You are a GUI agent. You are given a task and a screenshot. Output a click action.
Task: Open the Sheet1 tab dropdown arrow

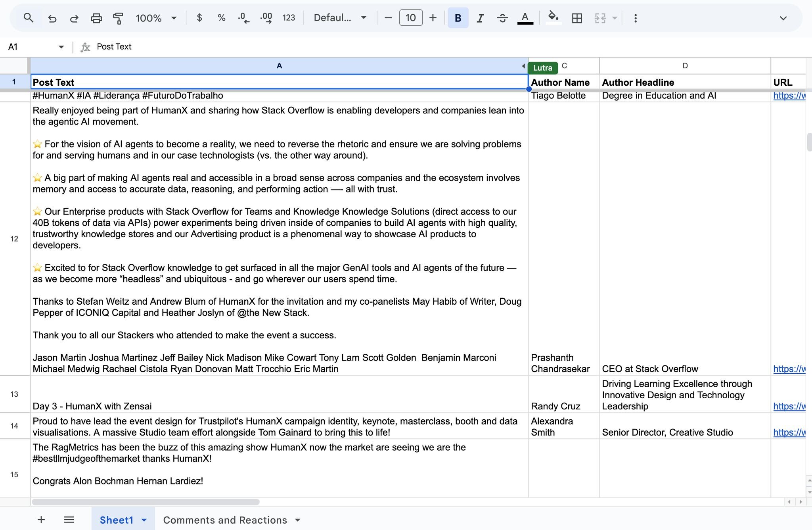tap(144, 520)
